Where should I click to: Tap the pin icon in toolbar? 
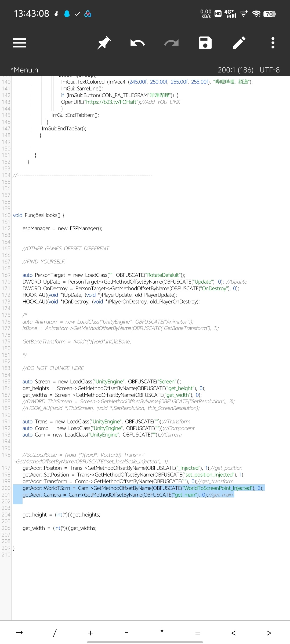coord(104,43)
